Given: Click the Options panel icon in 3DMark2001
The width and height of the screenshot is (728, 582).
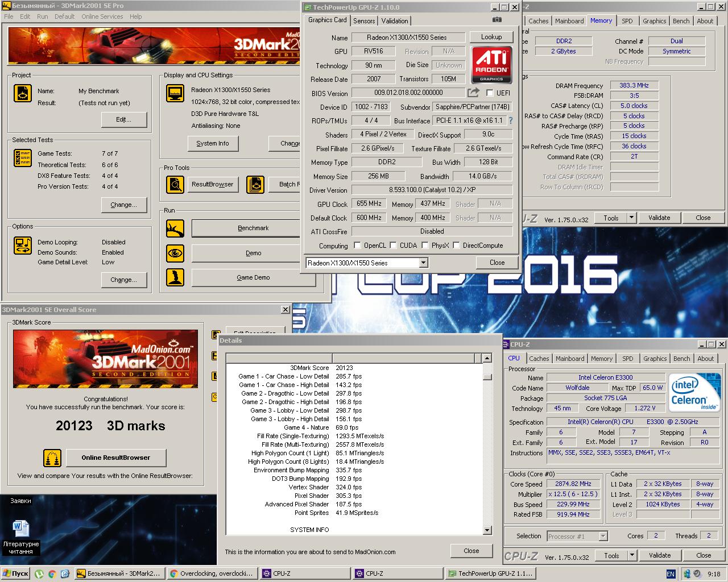Looking at the screenshot, I should tap(23, 246).
